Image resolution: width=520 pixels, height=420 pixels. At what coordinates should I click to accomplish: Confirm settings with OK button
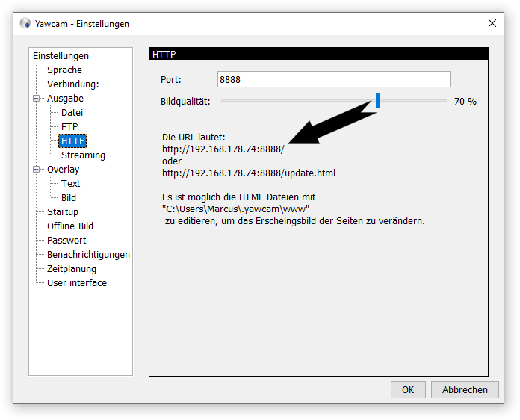pyautogui.click(x=408, y=389)
